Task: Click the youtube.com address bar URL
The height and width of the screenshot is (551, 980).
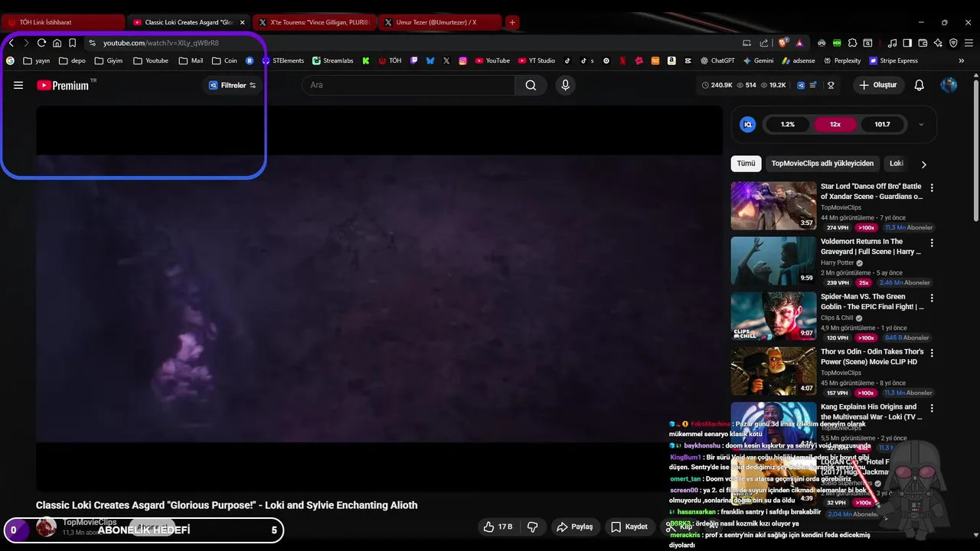Action: pyautogui.click(x=161, y=43)
